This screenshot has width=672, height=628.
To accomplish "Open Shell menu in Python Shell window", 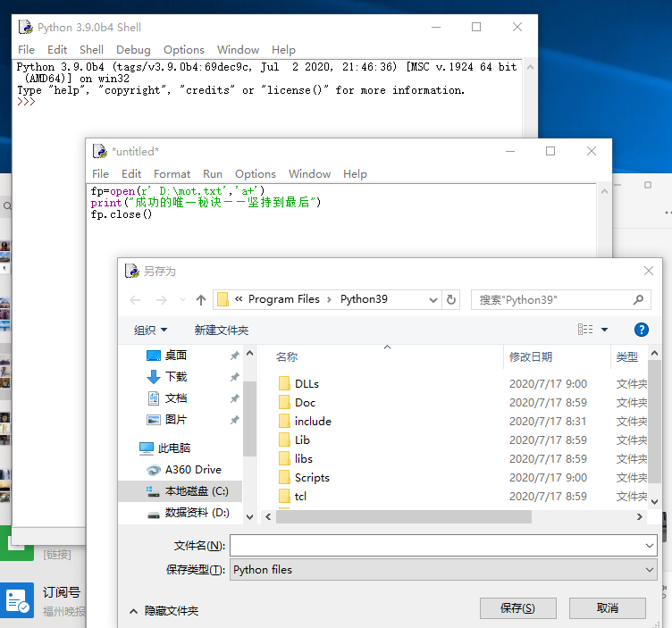I will [91, 50].
